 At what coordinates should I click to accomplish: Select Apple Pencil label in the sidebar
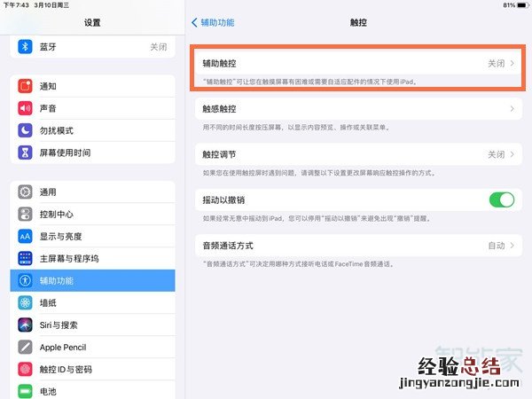63,348
